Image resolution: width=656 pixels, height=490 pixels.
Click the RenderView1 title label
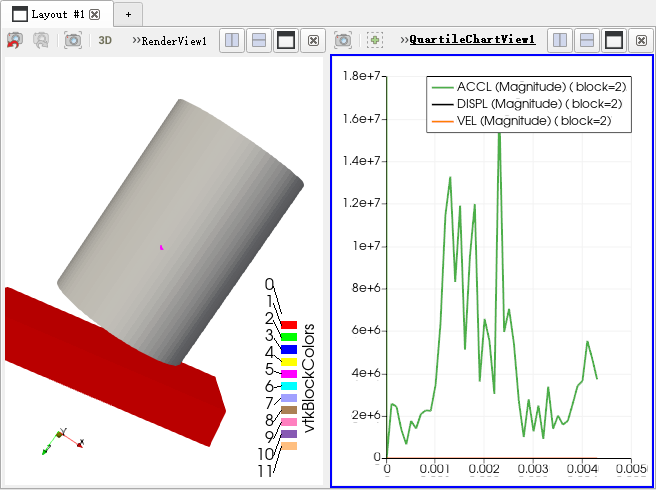[174, 41]
